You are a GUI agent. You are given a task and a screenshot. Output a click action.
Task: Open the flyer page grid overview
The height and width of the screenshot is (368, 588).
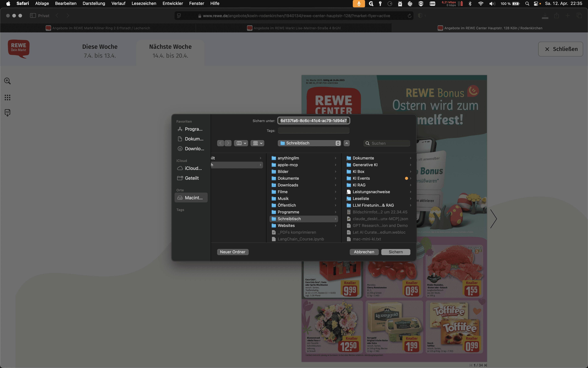(x=7, y=98)
